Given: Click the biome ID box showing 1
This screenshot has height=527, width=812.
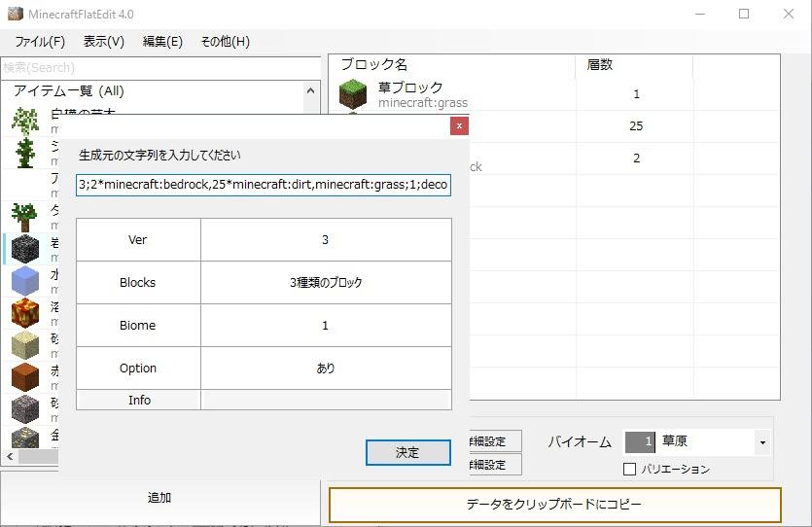Looking at the screenshot, I should point(640,442).
